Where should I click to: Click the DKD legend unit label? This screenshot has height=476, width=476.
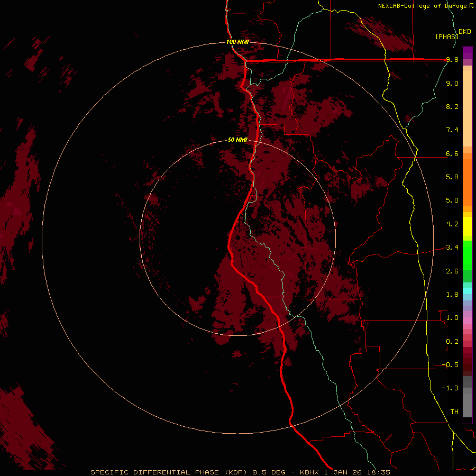click(465, 32)
